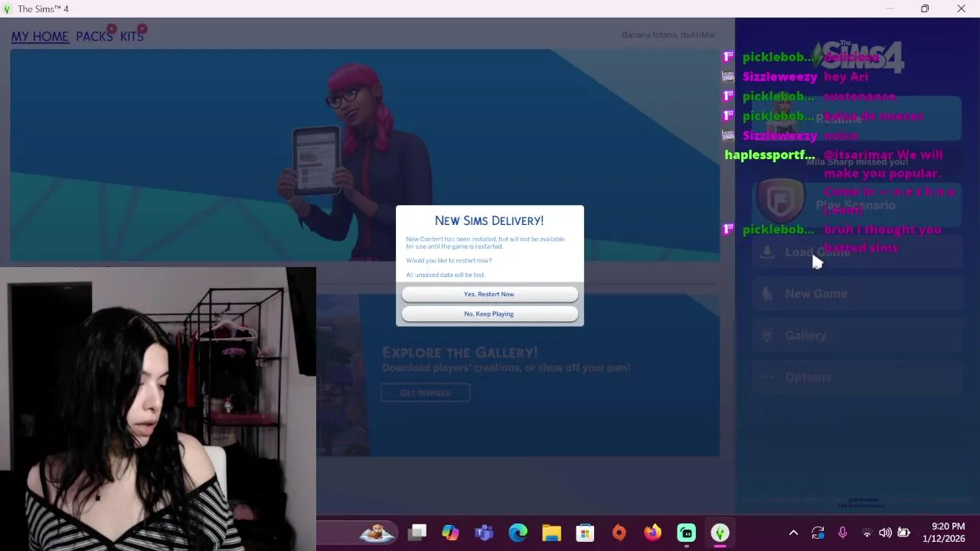Click the Play Scenario shield icon
The image size is (980, 551).
[780, 201]
